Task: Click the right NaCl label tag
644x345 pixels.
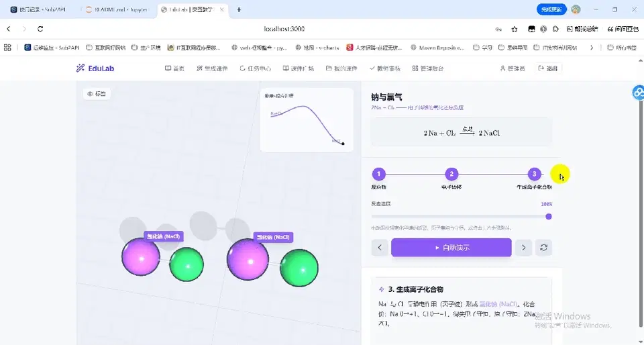Action: [273, 237]
